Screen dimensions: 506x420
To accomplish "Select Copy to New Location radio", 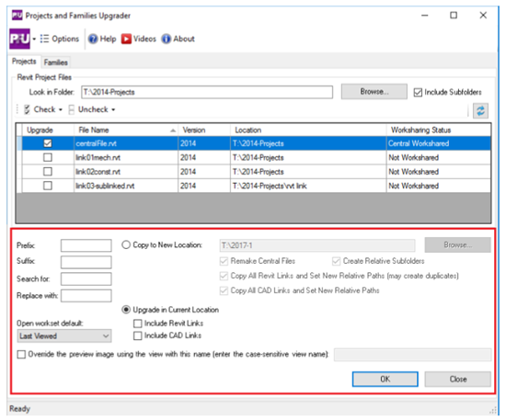I will point(126,245).
